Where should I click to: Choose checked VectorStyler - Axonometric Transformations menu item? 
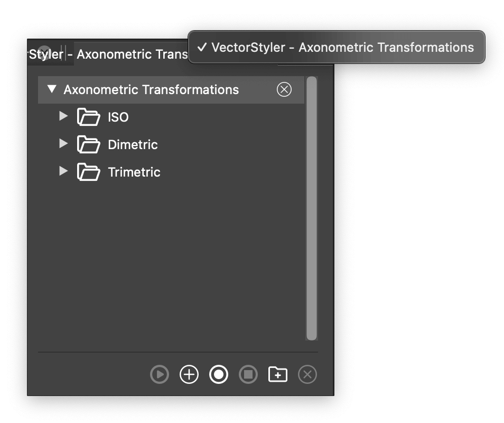(x=337, y=48)
